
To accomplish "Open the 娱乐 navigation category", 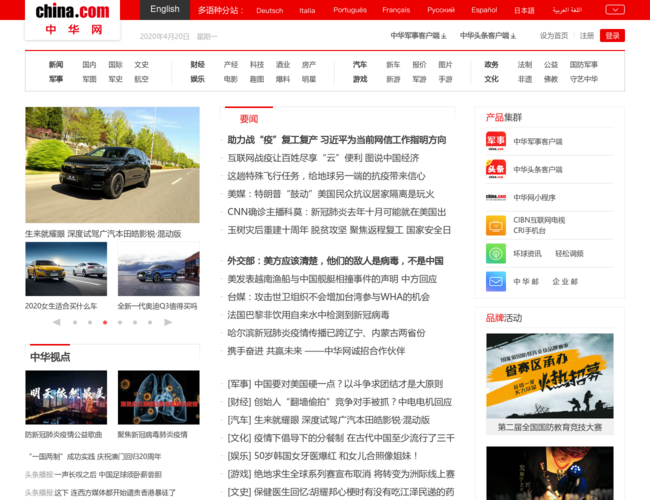I will (198, 79).
